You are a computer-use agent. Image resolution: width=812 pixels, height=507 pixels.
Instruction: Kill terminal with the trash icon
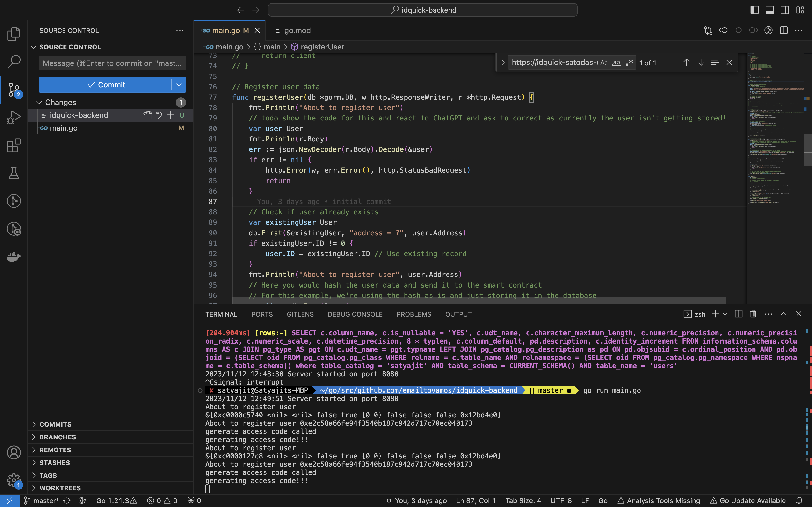(x=753, y=314)
